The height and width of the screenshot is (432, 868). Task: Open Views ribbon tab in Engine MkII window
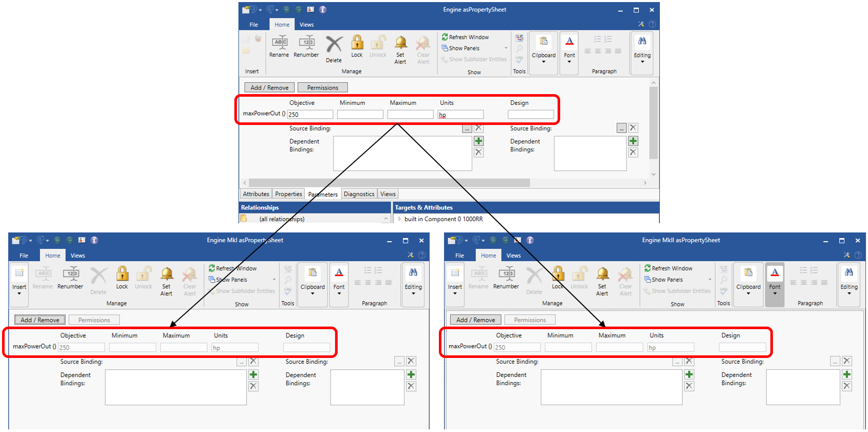pos(513,256)
